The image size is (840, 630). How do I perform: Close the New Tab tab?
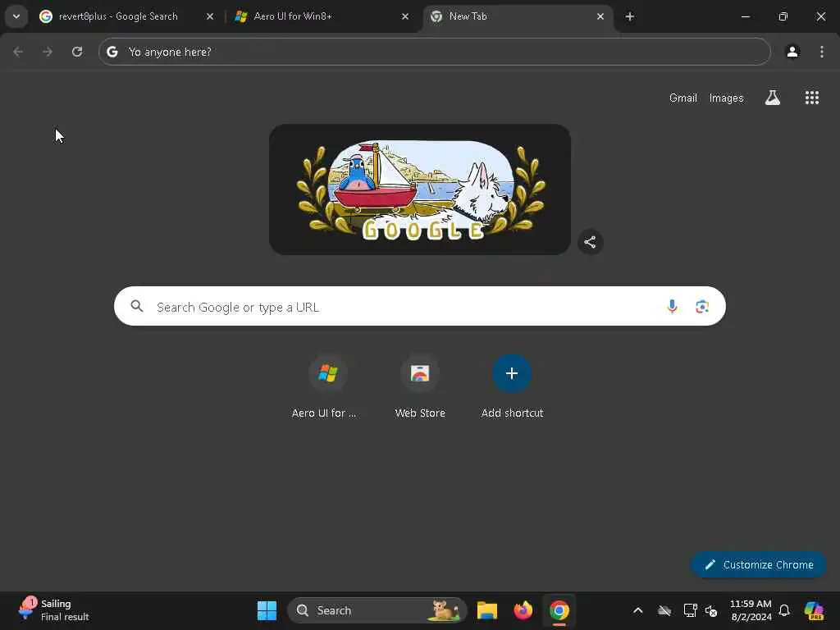point(600,16)
